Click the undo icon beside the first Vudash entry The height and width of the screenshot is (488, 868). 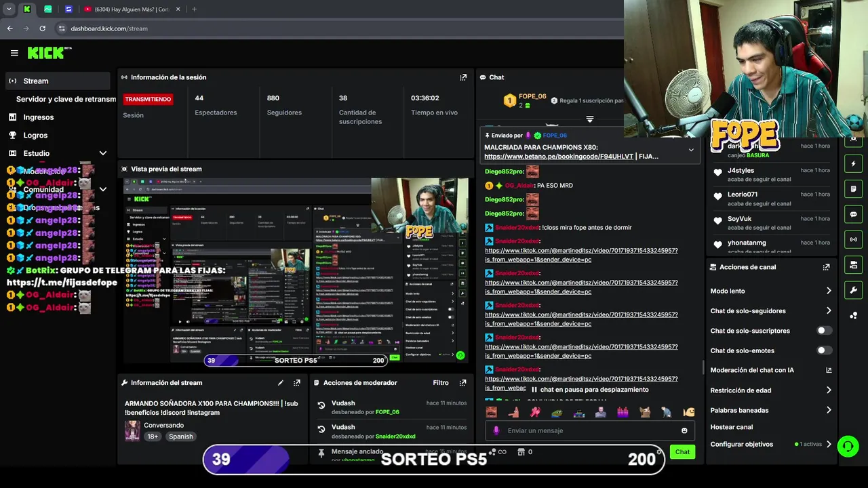pos(321,405)
